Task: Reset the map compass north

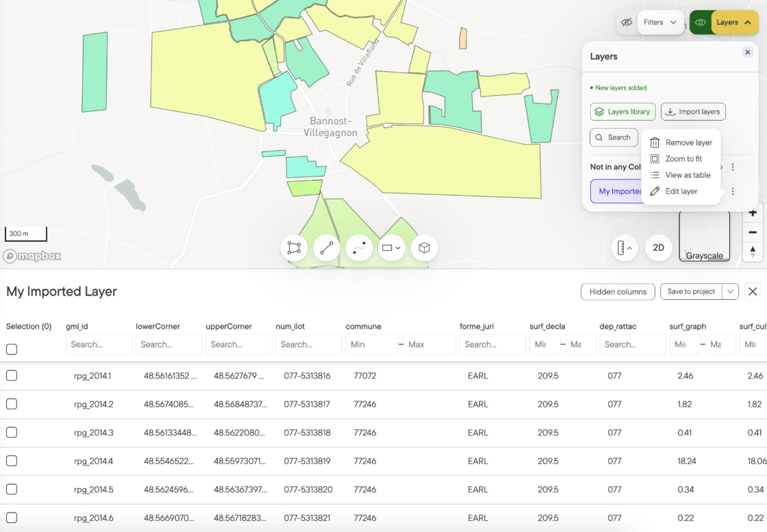Action: click(753, 252)
